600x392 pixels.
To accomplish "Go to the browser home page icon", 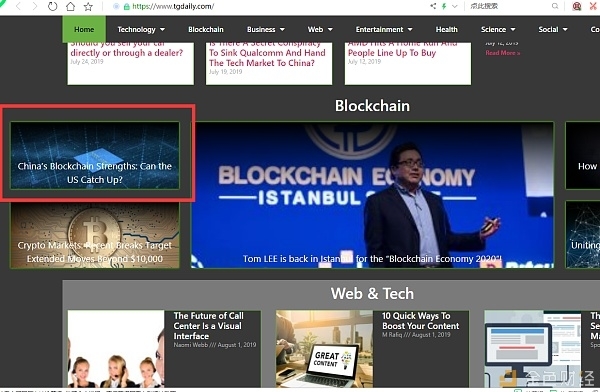I will pos(70,7).
